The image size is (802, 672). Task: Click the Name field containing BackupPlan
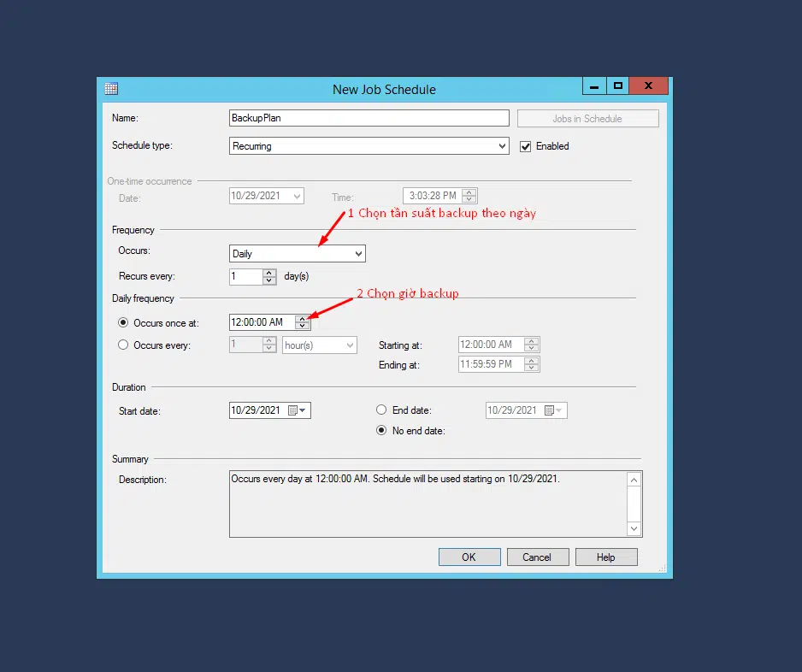(369, 118)
